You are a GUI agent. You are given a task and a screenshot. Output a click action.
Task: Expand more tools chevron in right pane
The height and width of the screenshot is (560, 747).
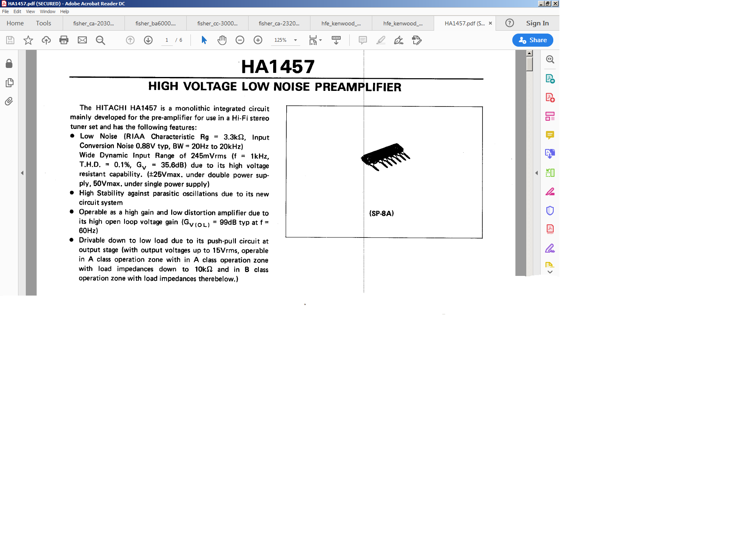click(x=550, y=272)
